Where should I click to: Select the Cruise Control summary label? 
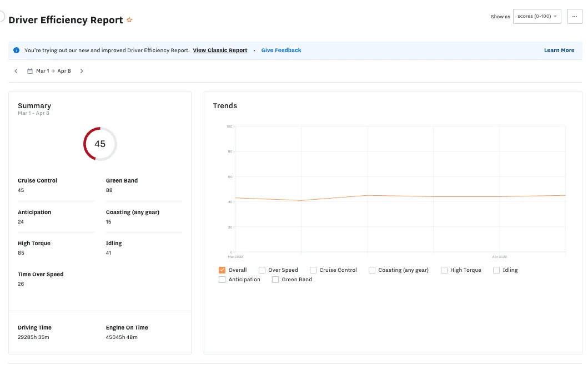pos(38,181)
